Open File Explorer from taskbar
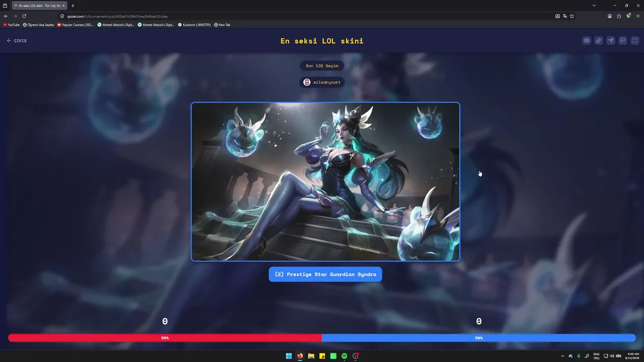 point(311,356)
